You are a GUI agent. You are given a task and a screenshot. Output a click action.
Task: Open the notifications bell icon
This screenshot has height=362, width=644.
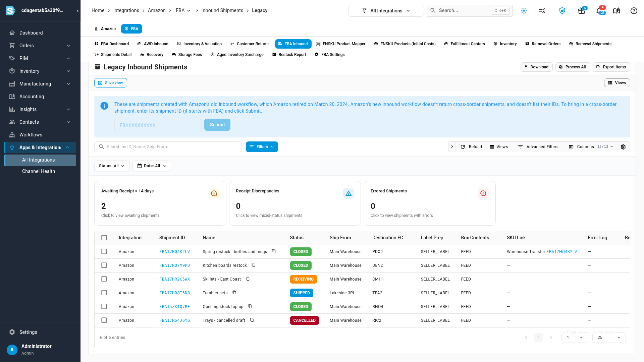click(x=599, y=11)
